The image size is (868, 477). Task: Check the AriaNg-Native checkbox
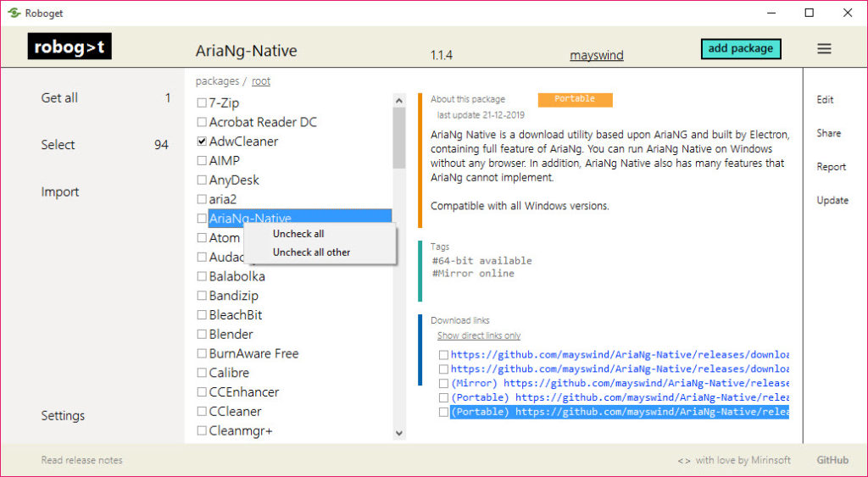click(202, 218)
